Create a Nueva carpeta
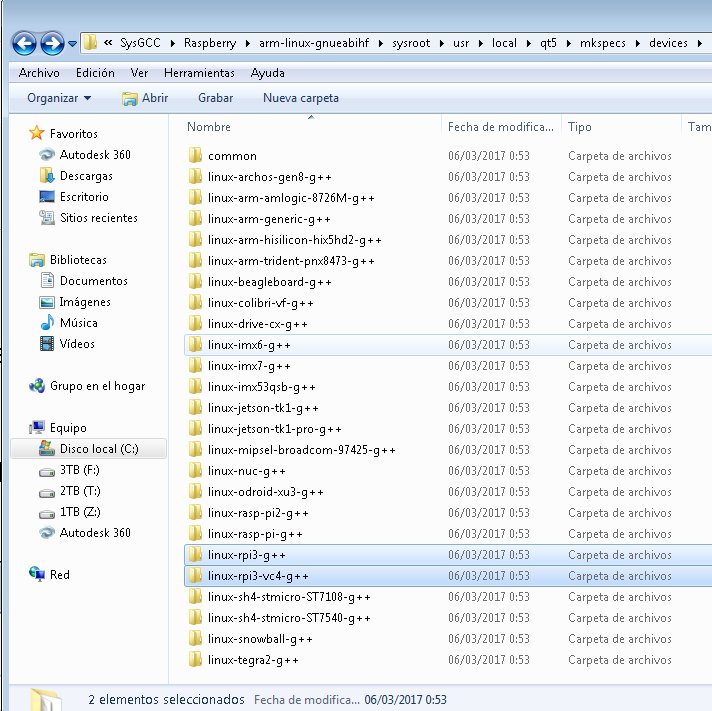712x711 pixels. (301, 98)
